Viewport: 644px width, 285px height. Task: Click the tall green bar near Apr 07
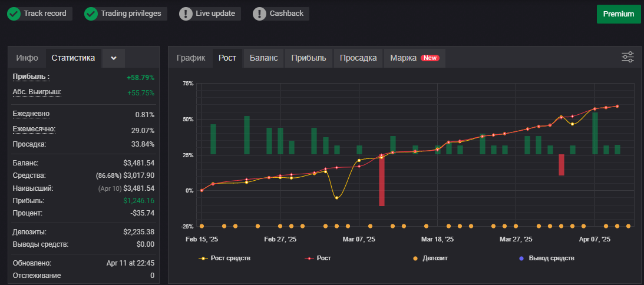click(595, 134)
